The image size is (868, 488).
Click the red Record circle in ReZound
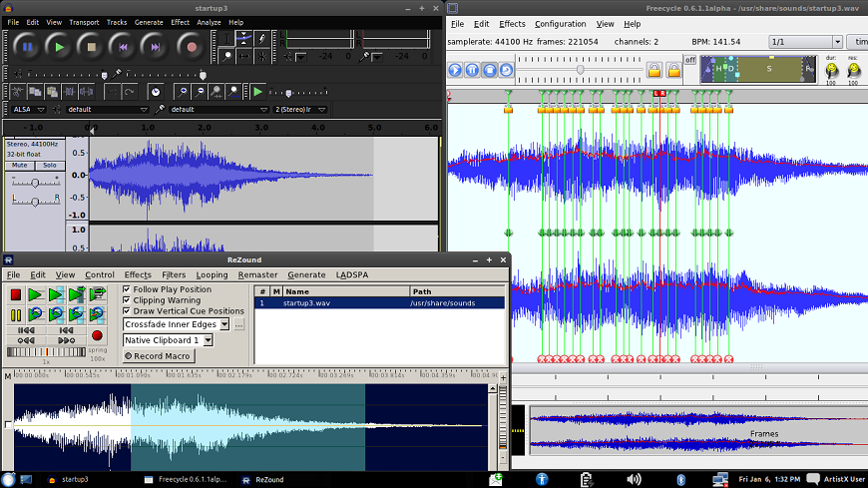coord(98,334)
